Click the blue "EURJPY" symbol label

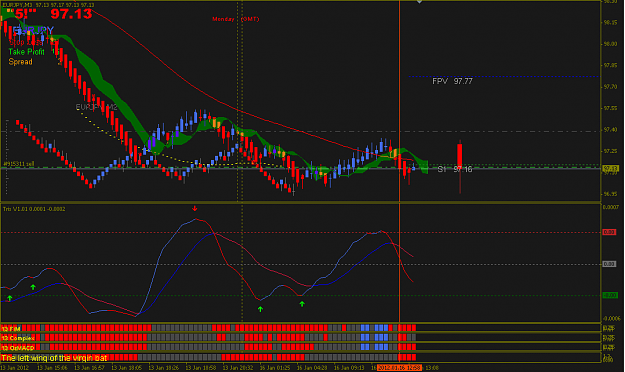tap(33, 30)
